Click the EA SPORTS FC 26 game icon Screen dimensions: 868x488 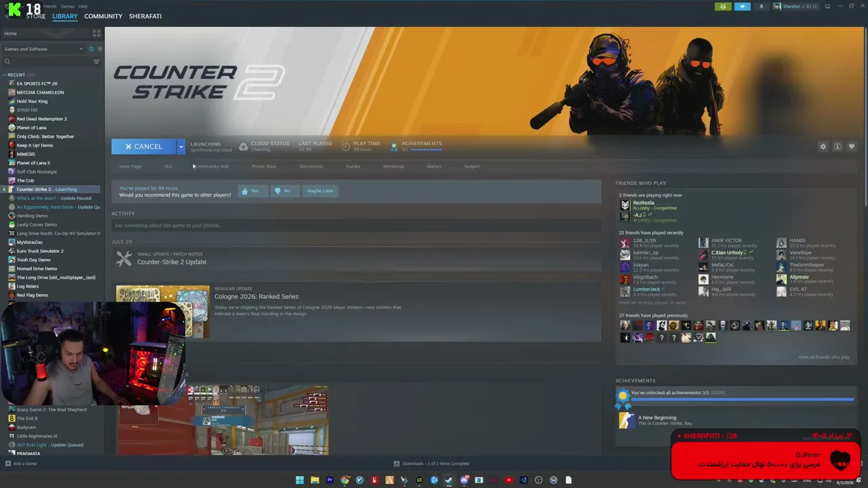pos(12,83)
